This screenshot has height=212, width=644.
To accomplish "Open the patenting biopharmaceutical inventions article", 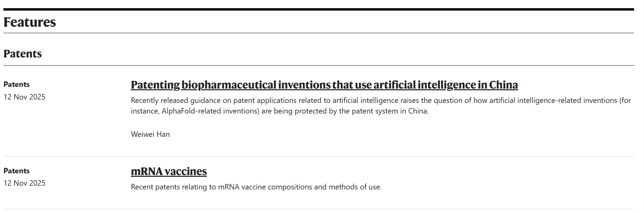I will pos(324,85).
